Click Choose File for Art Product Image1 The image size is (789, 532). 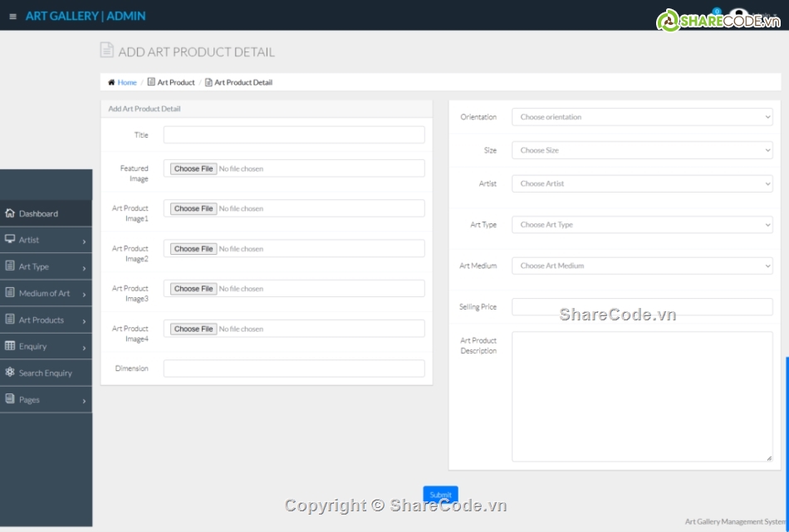pyautogui.click(x=194, y=208)
